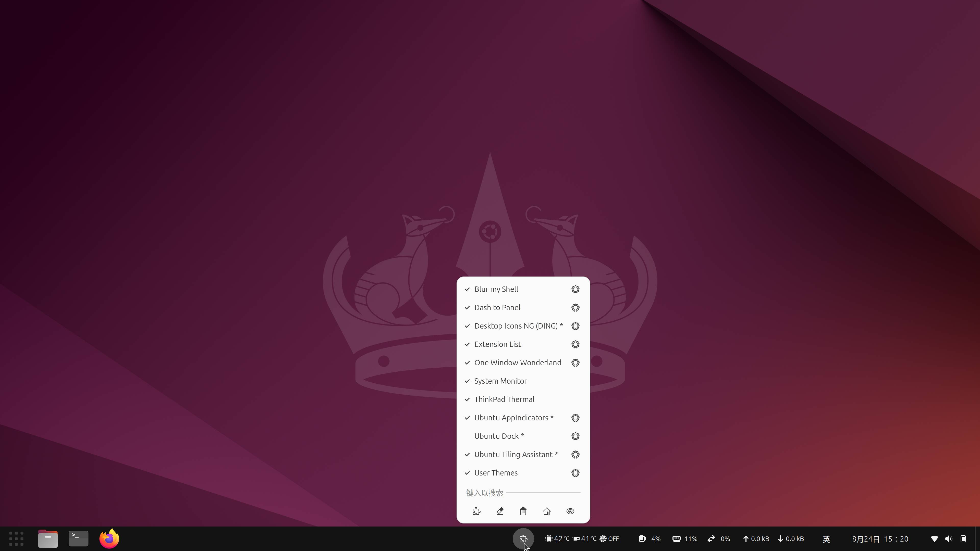Open the clock showing 8月24日 15:20
980x551 pixels.
coord(880,539)
